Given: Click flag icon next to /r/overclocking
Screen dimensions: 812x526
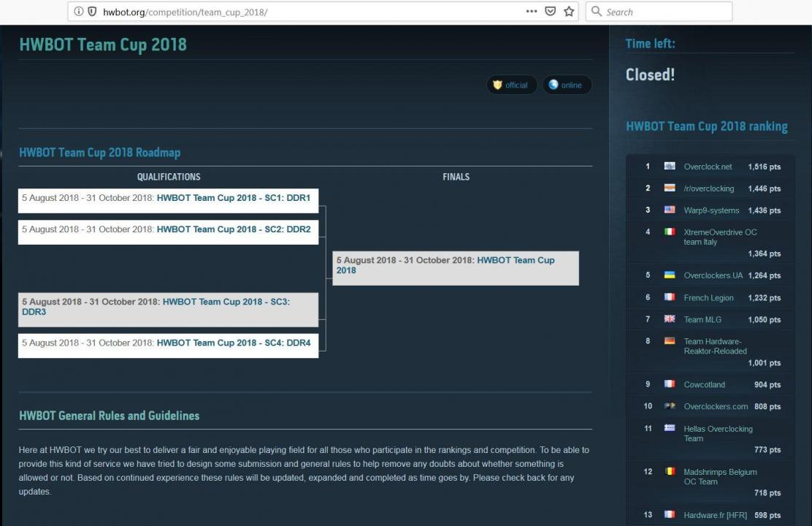Looking at the screenshot, I should [x=670, y=188].
